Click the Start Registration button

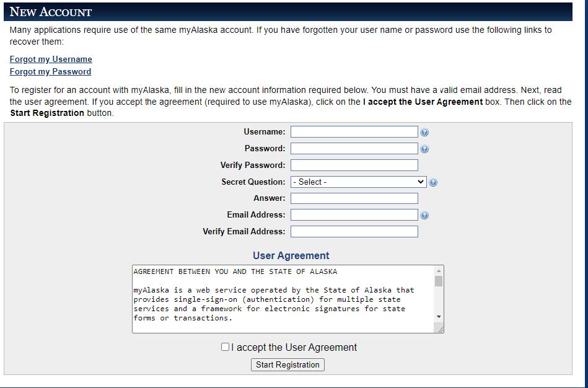[287, 364]
